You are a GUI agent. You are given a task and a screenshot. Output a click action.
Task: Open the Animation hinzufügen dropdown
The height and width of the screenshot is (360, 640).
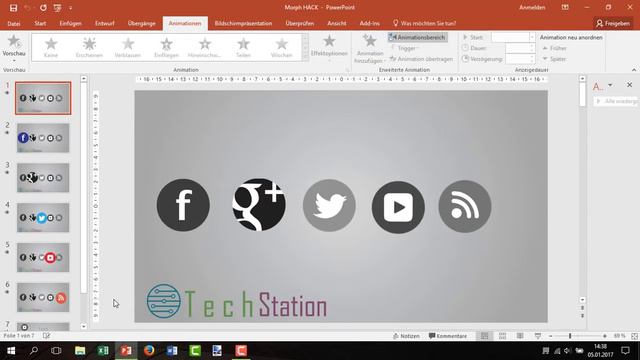click(370, 48)
